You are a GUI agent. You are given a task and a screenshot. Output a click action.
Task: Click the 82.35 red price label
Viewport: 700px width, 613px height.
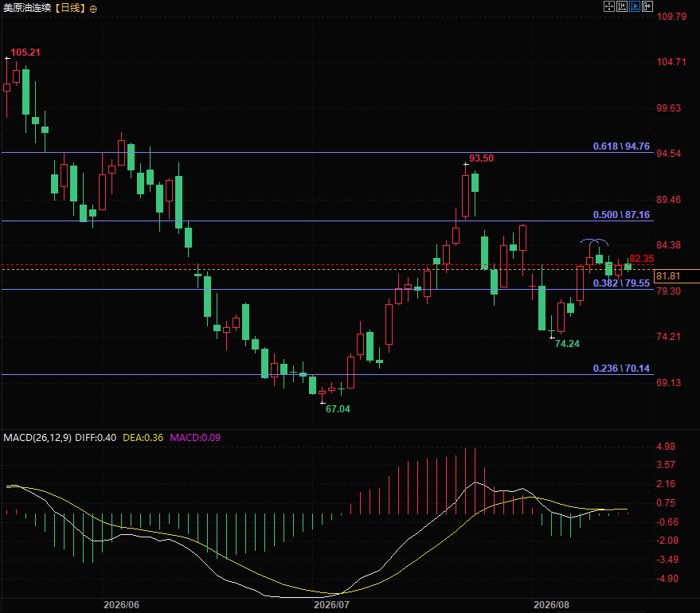(x=642, y=258)
